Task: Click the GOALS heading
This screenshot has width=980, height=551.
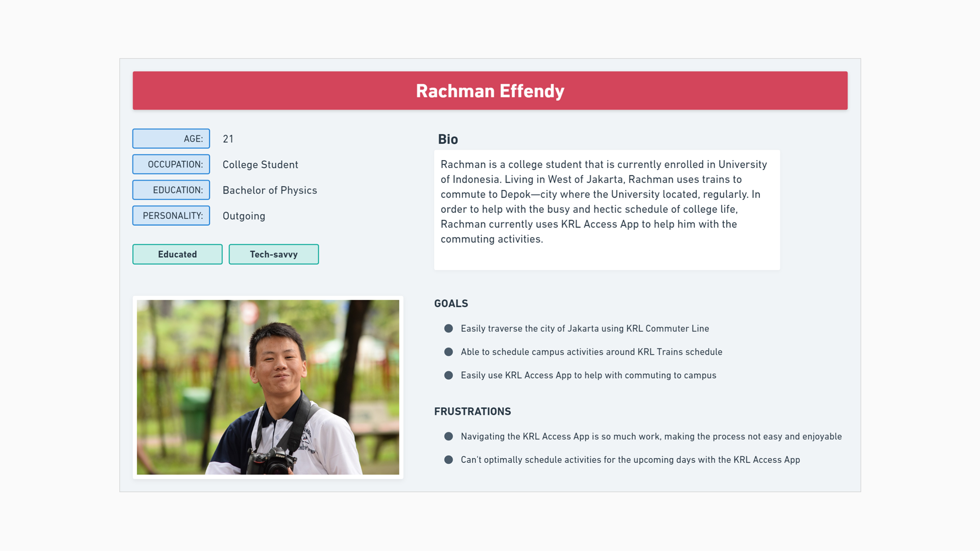Action: 451,303
